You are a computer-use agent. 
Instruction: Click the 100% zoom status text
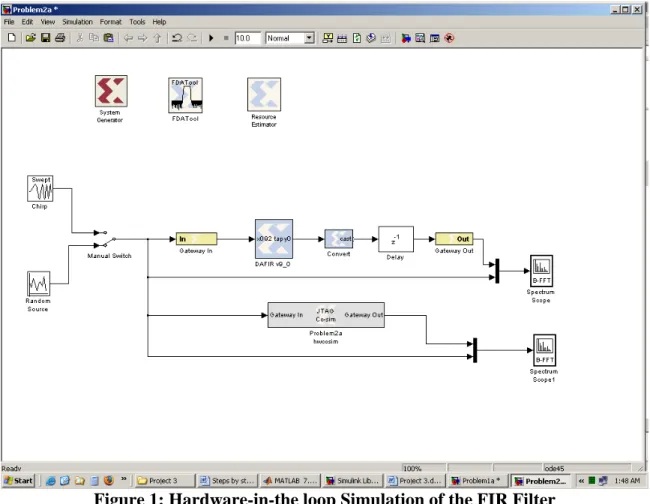click(x=412, y=468)
